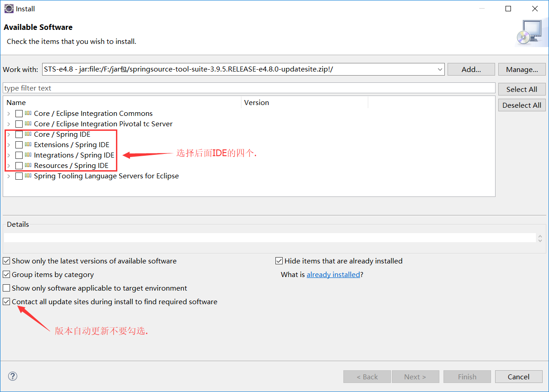The image size is (549, 392).
Task: Select Core / Eclipse Integration Commons row text
Action: [93, 114]
